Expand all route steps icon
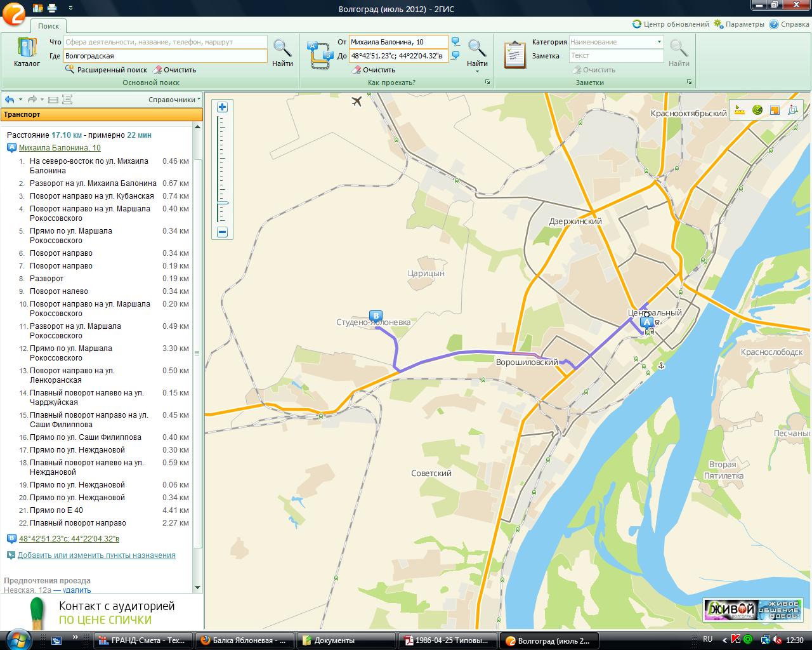812x650 pixels. pyautogui.click(x=67, y=100)
